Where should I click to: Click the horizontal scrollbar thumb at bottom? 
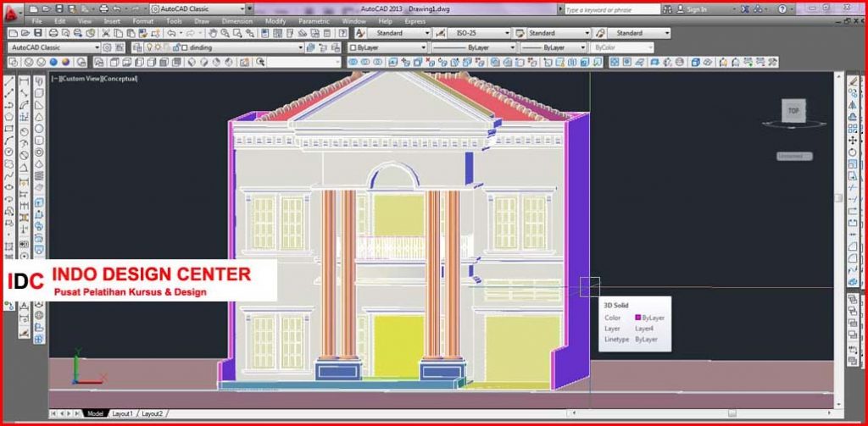732,413
